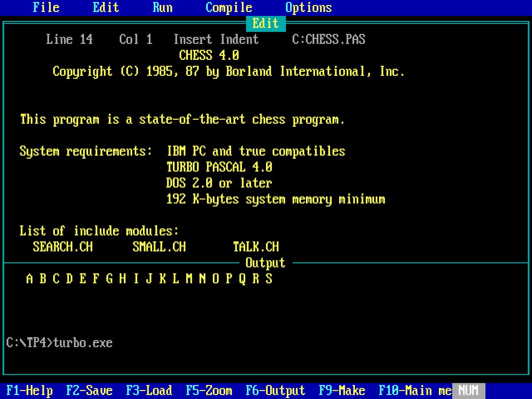Click the Col 1 indicator
This screenshot has width=532, height=399.
[x=136, y=39]
